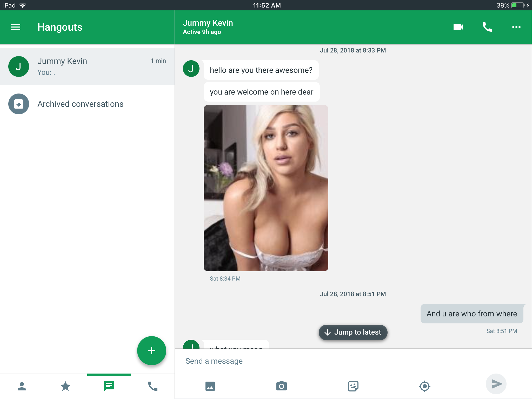Viewport: 532px width, 399px height.
Task: Tap the 'Sat 8:34 PM' timestamp
Action: pos(225,278)
